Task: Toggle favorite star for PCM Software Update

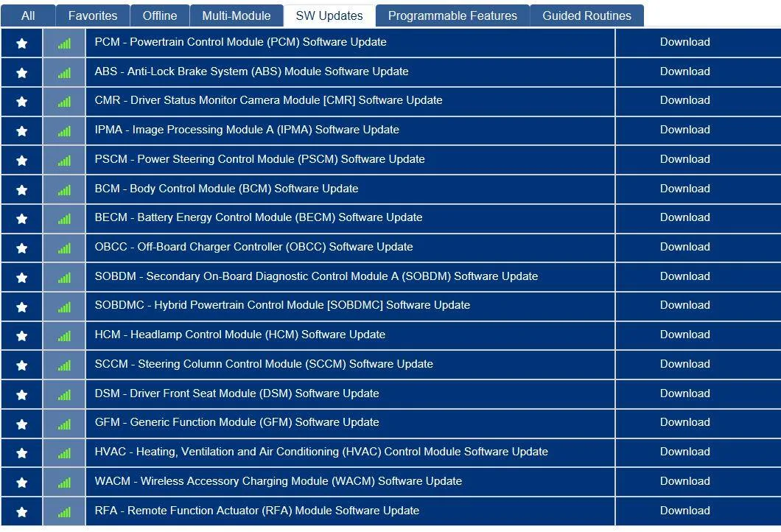Action: coord(21,43)
